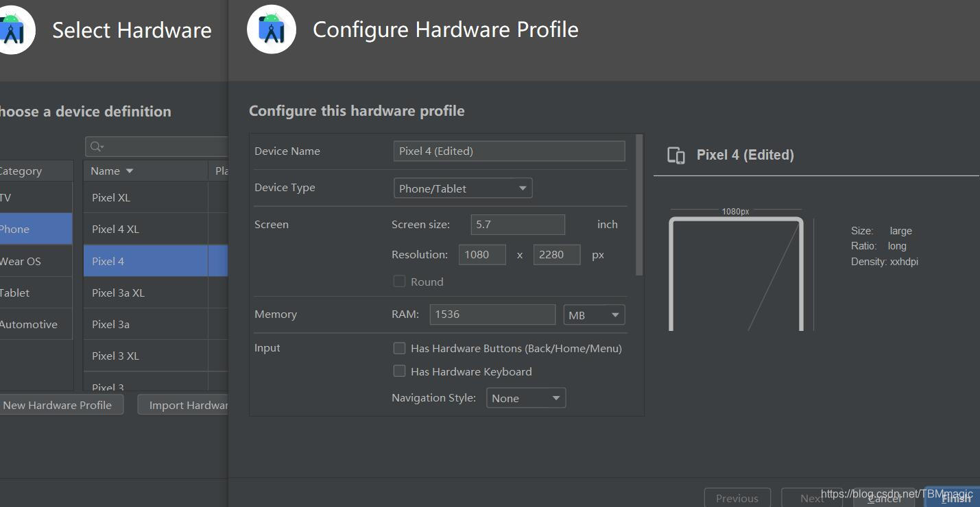Click the magnifier icon in the device search box

[97, 147]
